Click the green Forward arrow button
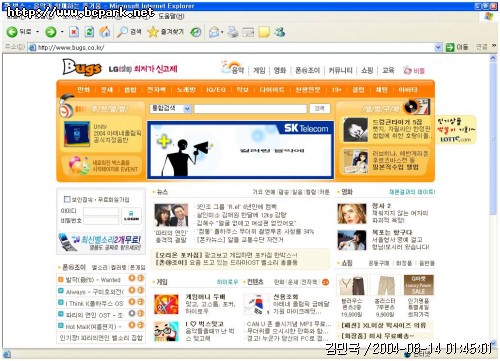This screenshot has height=361, width=500. pyautogui.click(x=51, y=32)
